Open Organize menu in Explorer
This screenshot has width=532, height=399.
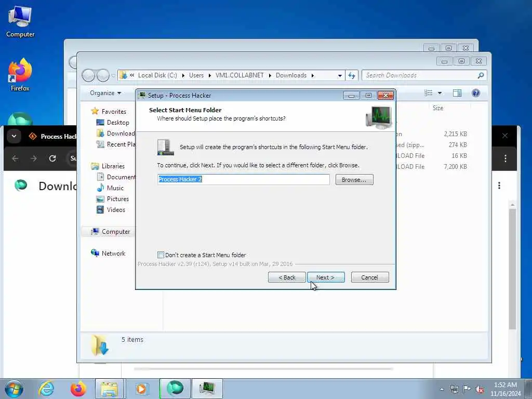coord(105,93)
